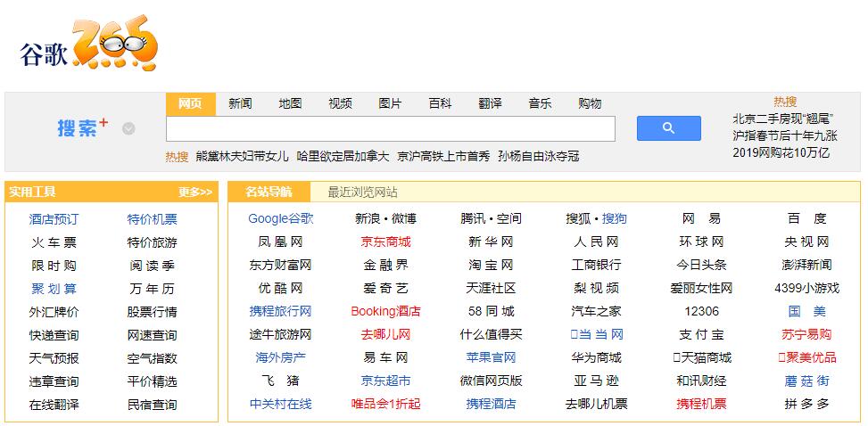Click 民宿查询 tool link
868x426 pixels.
click(x=153, y=405)
